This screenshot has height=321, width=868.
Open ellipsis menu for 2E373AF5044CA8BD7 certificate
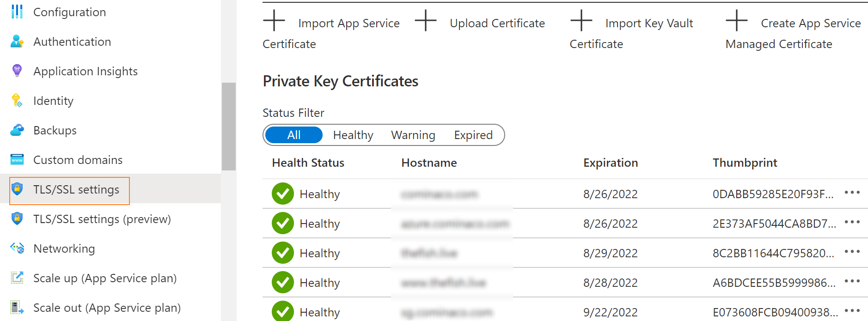click(x=852, y=222)
